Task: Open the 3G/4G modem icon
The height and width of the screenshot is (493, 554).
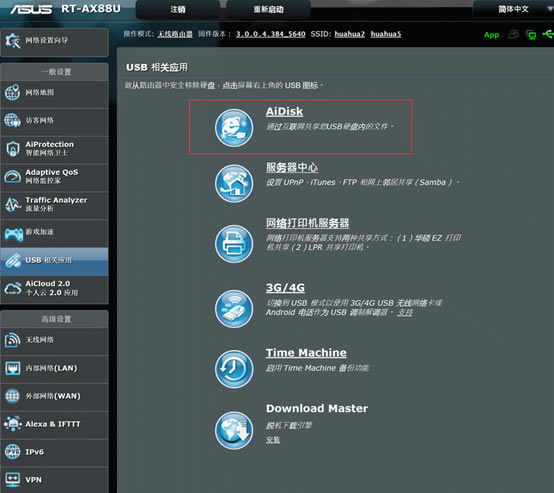Action: pos(234,309)
